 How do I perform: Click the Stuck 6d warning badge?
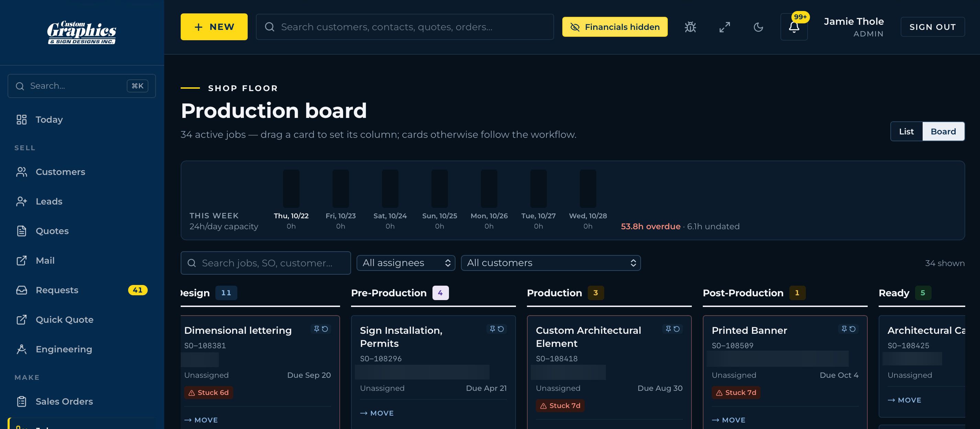point(209,393)
